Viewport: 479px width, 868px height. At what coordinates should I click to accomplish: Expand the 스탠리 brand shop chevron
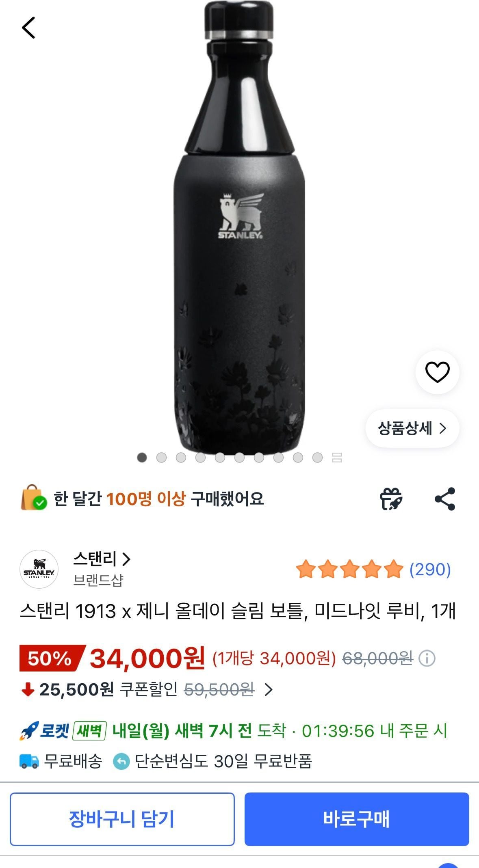127,559
